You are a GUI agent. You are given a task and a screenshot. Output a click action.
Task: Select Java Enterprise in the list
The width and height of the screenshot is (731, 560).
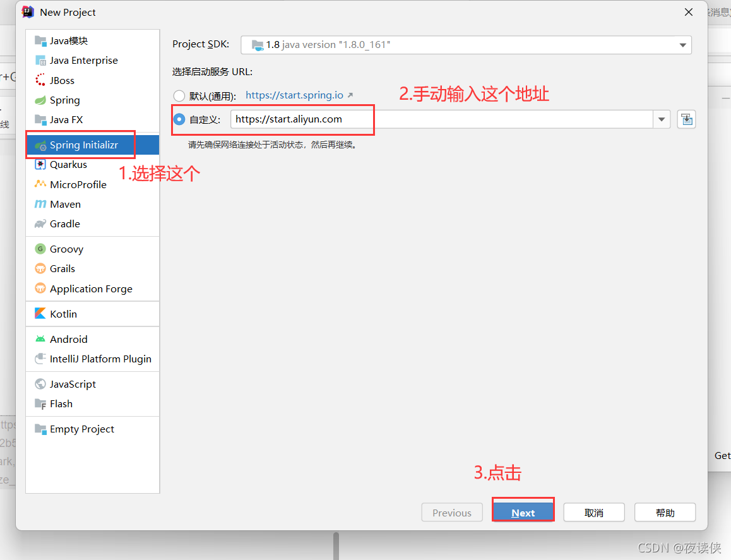(93, 61)
